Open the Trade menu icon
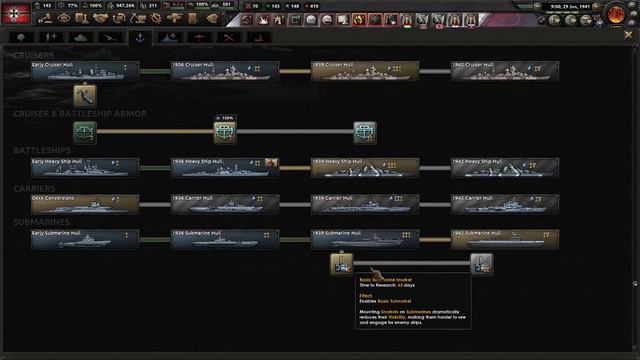The height and width of the screenshot is (360, 640). 119,18
